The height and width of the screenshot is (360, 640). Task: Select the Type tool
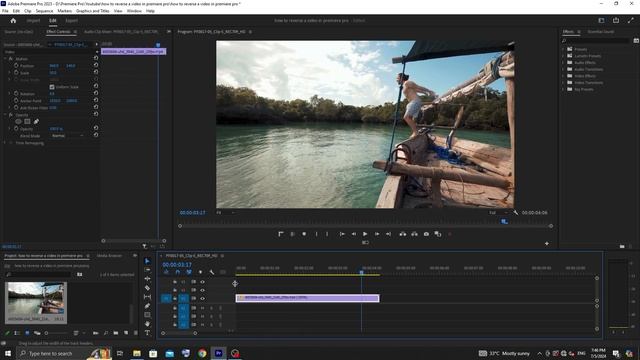point(147,333)
